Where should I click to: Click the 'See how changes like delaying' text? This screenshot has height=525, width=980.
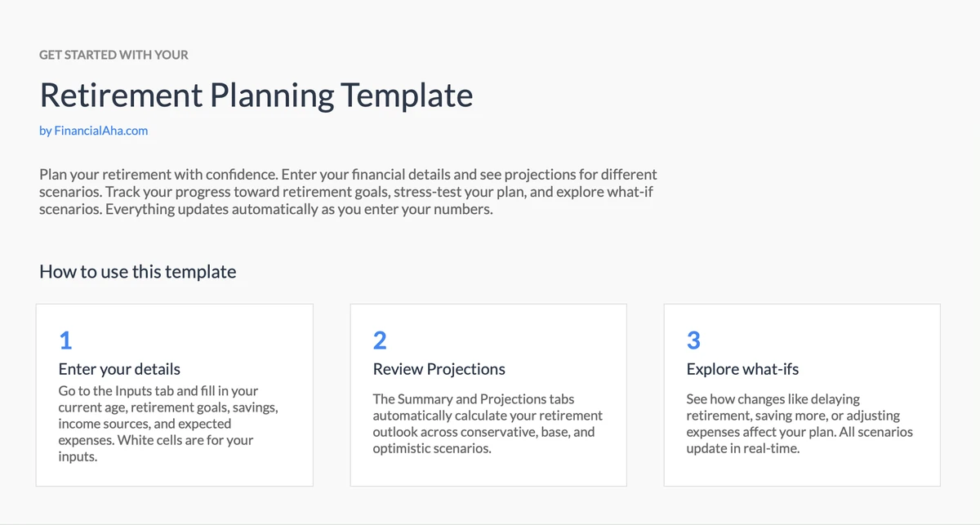point(773,399)
